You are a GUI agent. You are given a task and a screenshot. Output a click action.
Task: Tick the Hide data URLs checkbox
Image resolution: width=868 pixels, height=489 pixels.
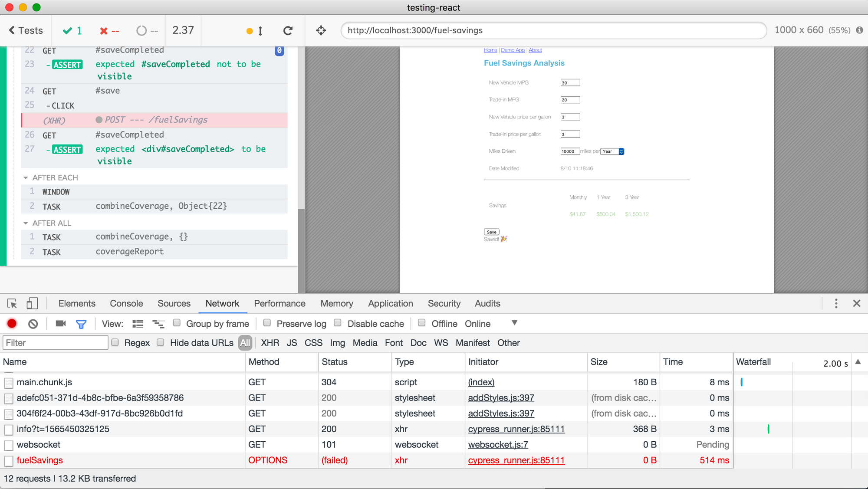tap(161, 342)
